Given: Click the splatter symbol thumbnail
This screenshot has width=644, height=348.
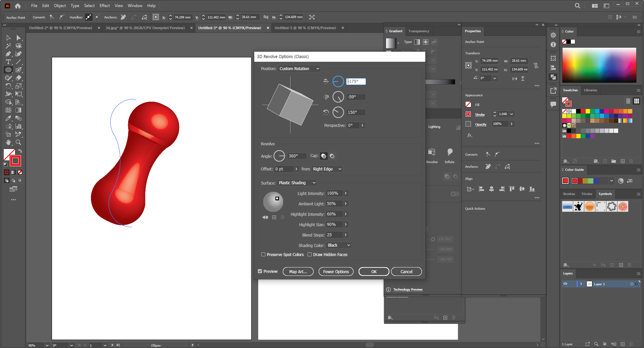Looking at the screenshot, I should point(578,206).
